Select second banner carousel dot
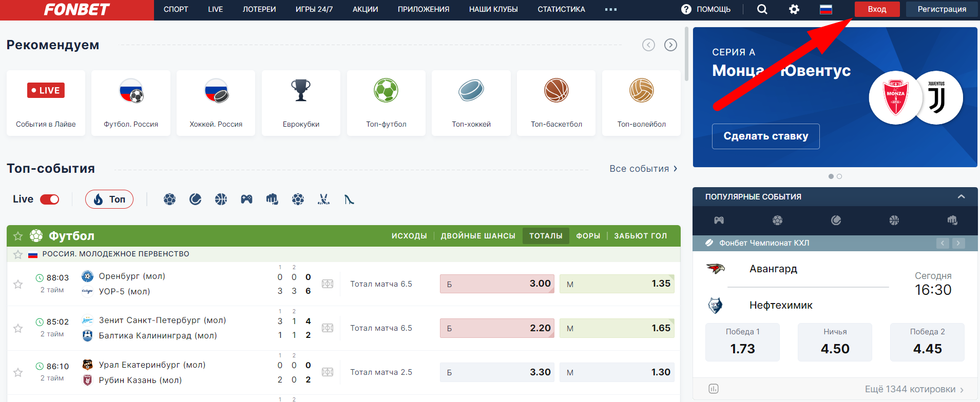The height and width of the screenshot is (402, 980). click(839, 176)
